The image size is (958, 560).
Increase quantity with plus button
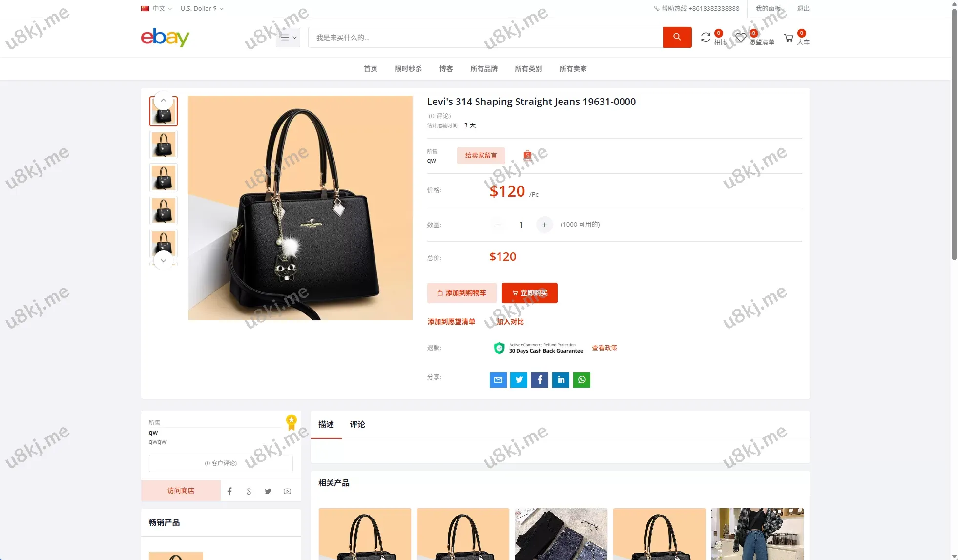pyautogui.click(x=544, y=225)
